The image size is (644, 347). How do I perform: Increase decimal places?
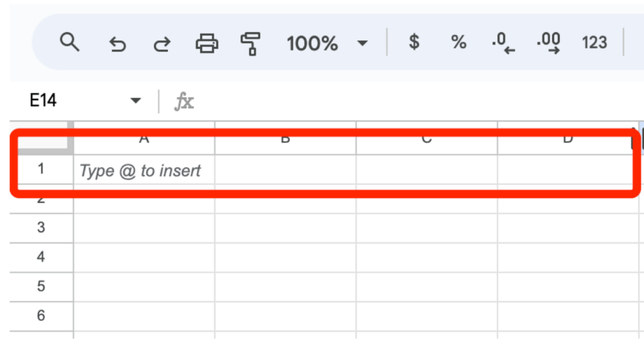[x=548, y=43]
